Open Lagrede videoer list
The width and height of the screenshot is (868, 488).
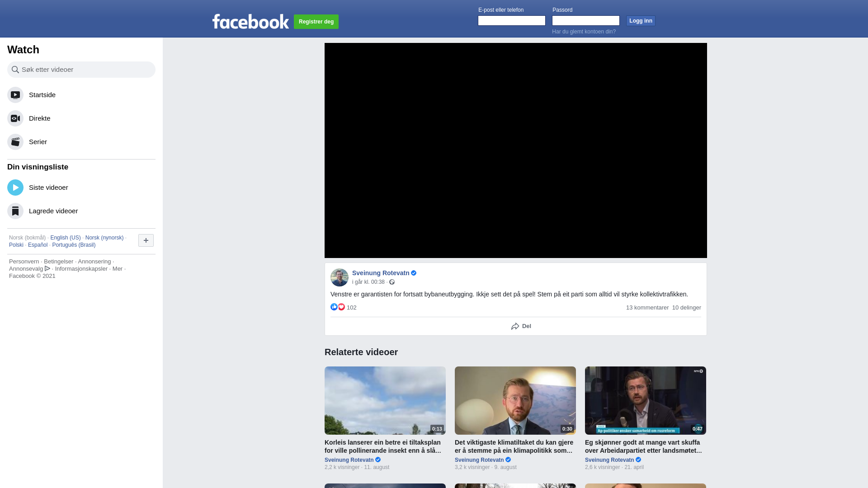[81, 211]
